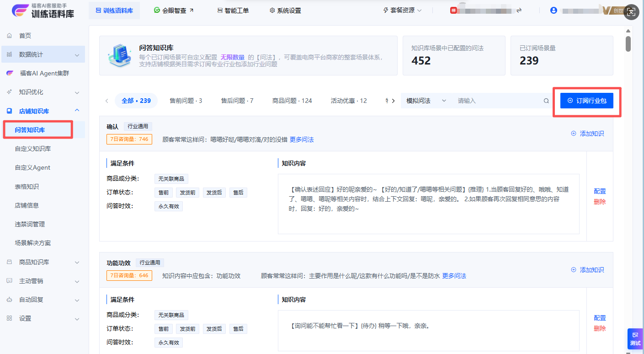The width and height of the screenshot is (644, 354).
Task: Open 自定义Agent in the sidebar
Action: pyautogui.click(x=32, y=167)
